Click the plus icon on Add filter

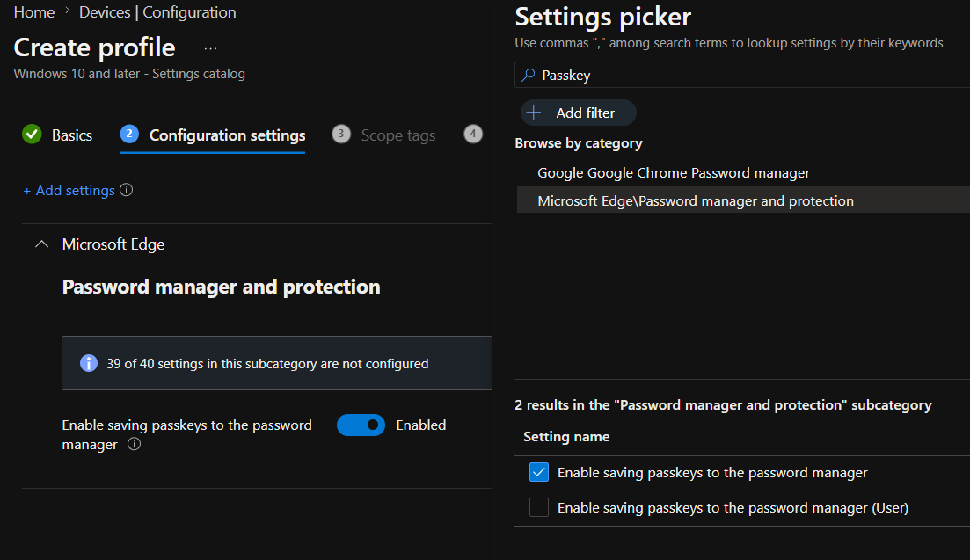coord(533,113)
